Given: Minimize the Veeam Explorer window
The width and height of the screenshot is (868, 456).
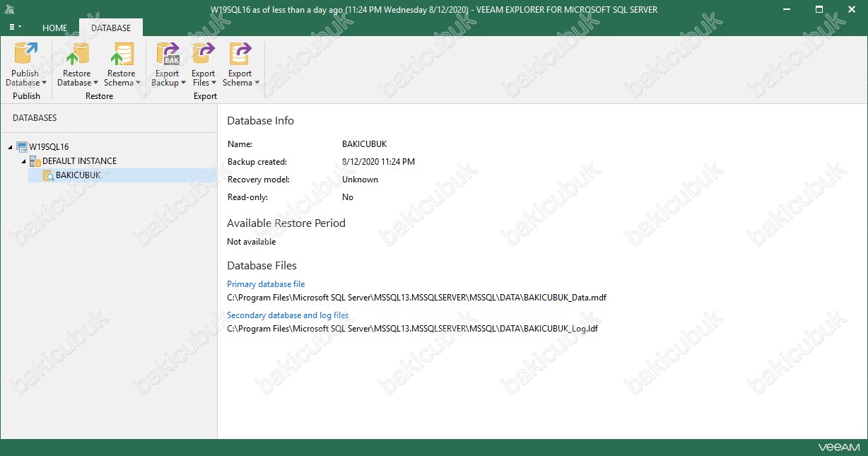Looking at the screenshot, I should click(x=788, y=10).
